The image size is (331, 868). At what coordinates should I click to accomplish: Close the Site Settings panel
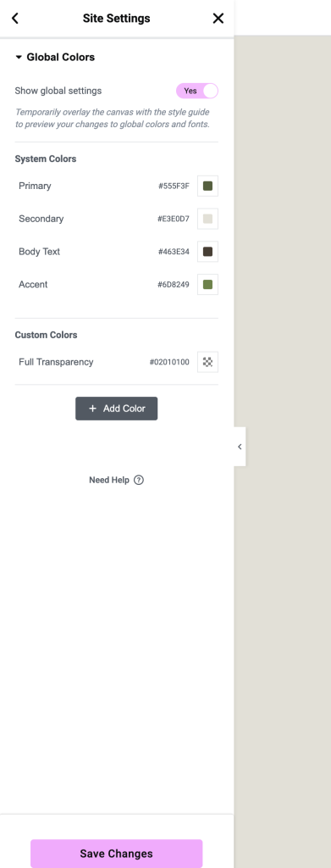click(x=218, y=19)
